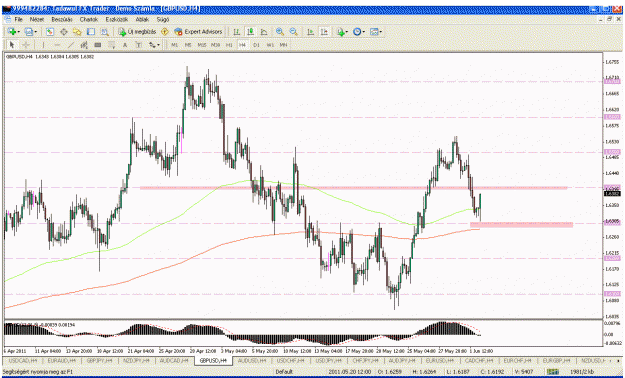
Task: Switch to the EURUSD,H4 chart tab
Action: point(440,360)
